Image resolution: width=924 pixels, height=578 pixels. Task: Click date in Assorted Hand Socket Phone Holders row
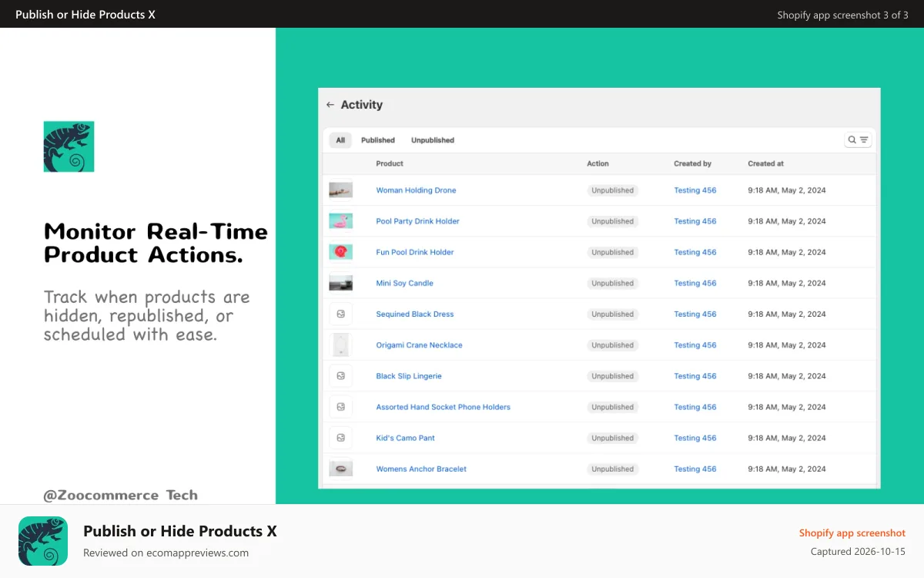tap(786, 407)
